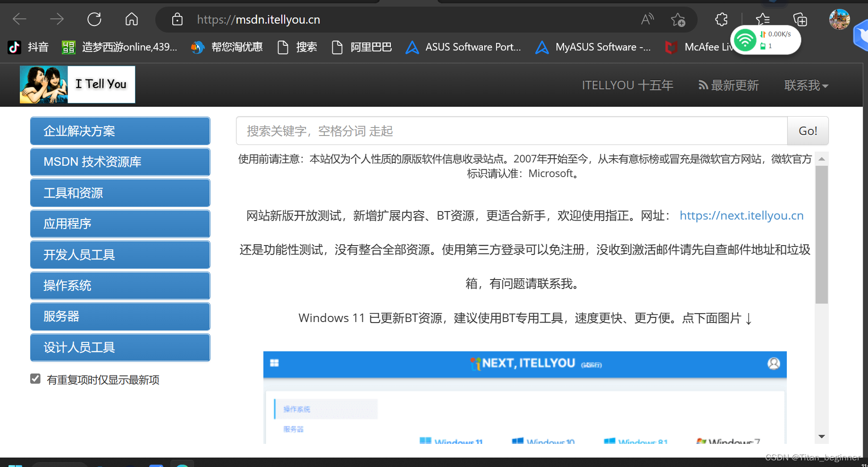The height and width of the screenshot is (467, 868).
Task: Click the I Tell You site logo
Action: [77, 85]
